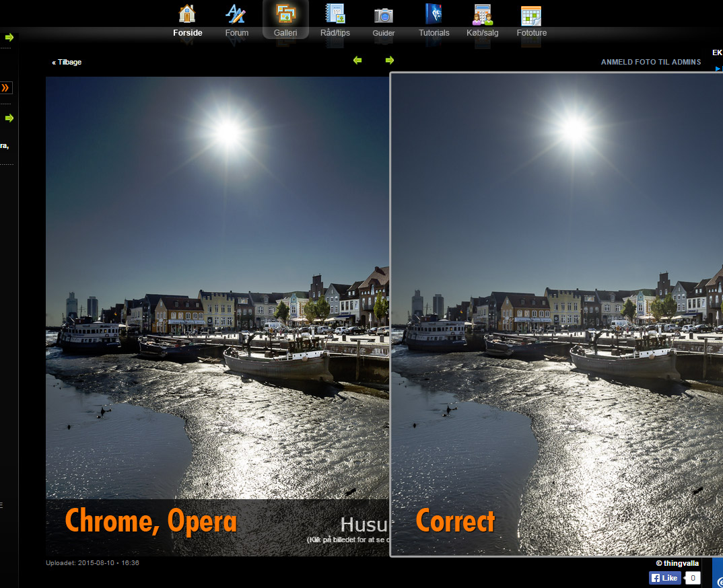The width and height of the screenshot is (723, 588).
Task: Click the © thingvalla author link
Action: 677,563
